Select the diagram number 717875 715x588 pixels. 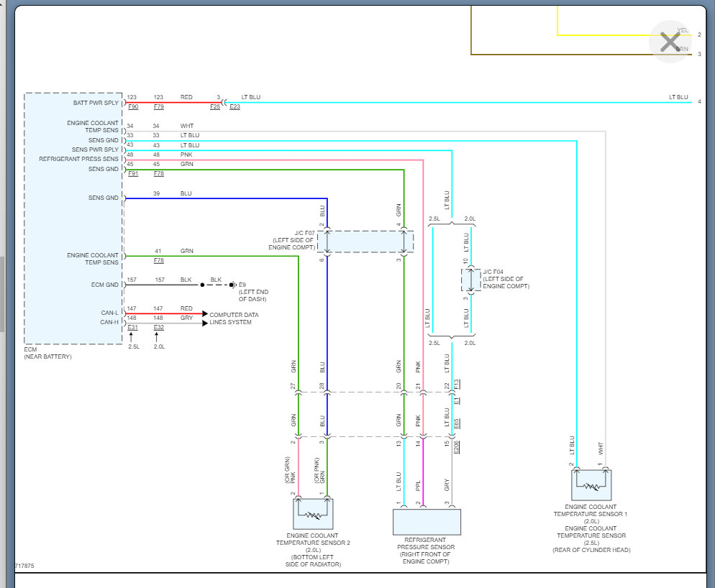[24, 566]
